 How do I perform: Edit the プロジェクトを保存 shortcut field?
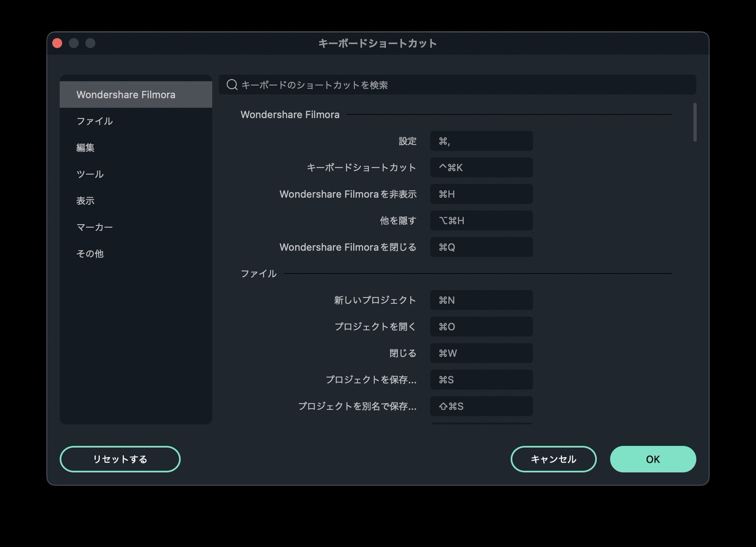(x=481, y=380)
